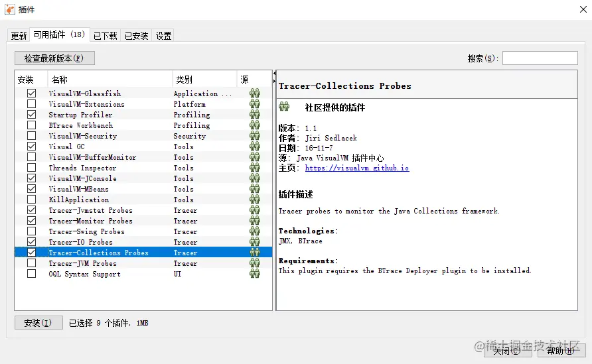Click the source icon for BTrace Workbench
592x364 pixels.
click(x=255, y=125)
